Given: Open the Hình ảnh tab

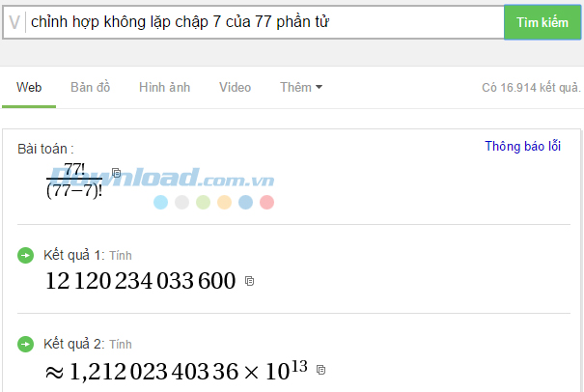Looking at the screenshot, I should point(165,87).
